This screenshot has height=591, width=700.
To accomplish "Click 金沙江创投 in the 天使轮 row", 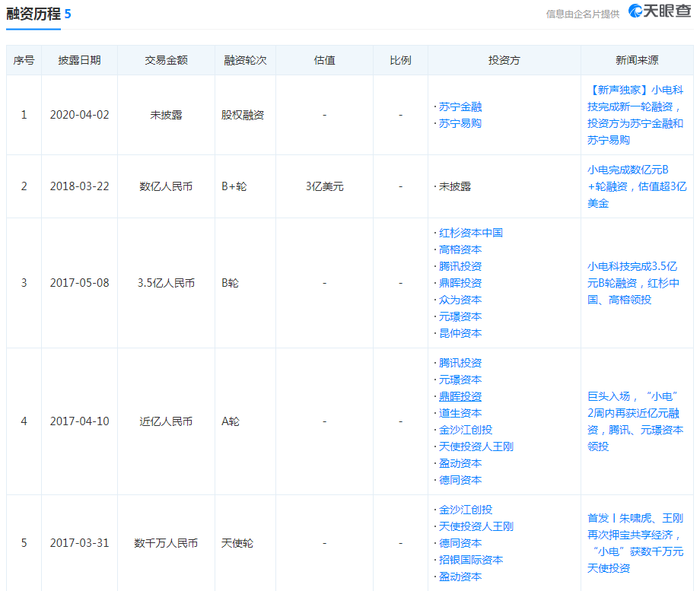I will (465, 510).
